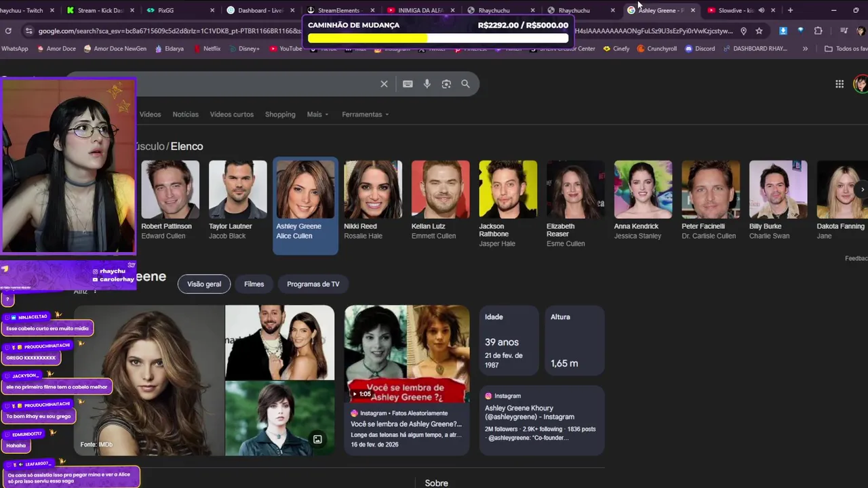Image resolution: width=868 pixels, height=488 pixels.
Task: Search by image with Google Lens icon
Action: 446,84
